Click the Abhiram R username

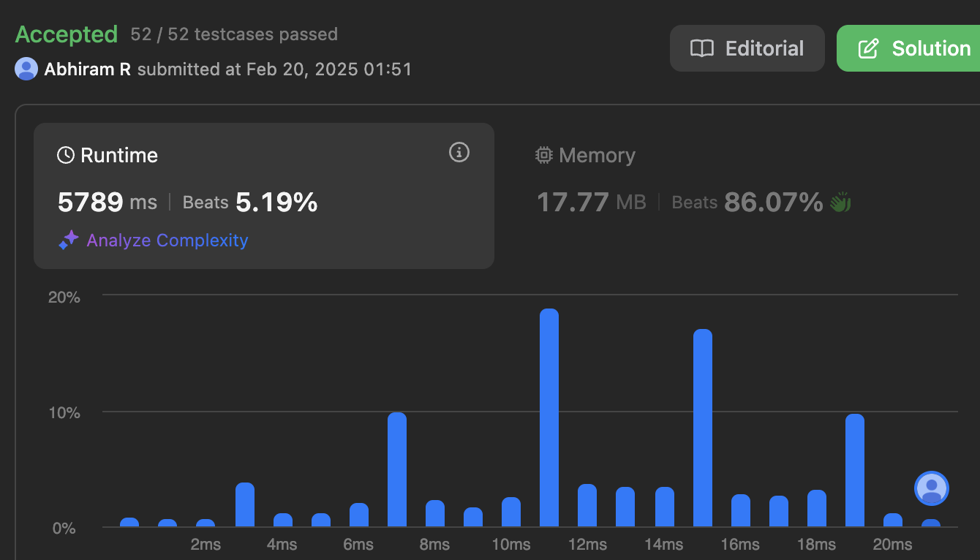(88, 69)
